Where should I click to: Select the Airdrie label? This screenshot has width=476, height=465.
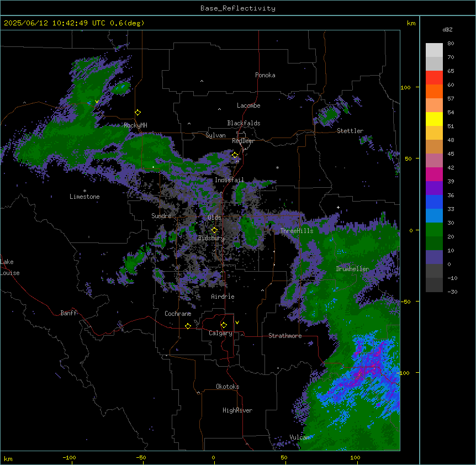tap(223, 297)
